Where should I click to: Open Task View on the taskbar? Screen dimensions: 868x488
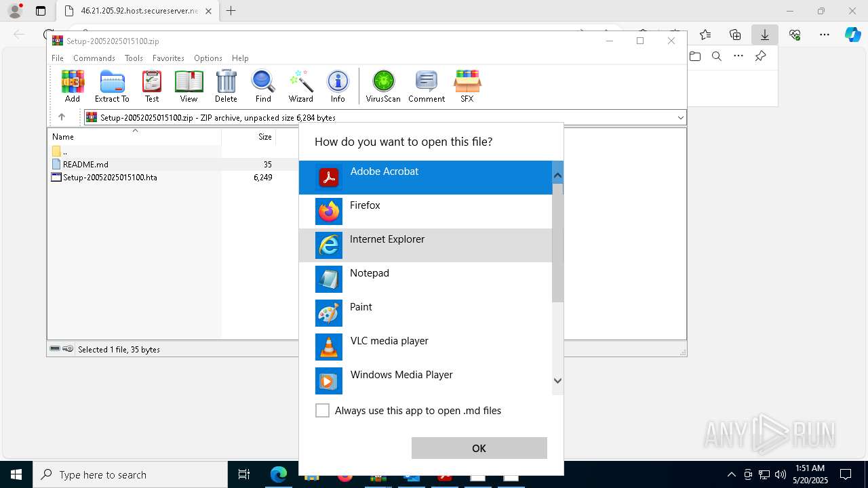click(x=244, y=474)
